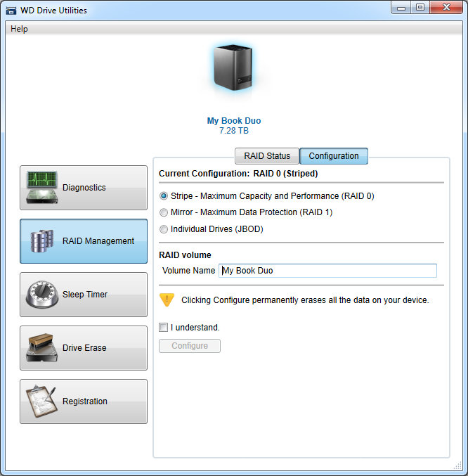This screenshot has height=476, width=468.
Task: Click the Current Configuration RAID 0 (Striped) text
Action: click(x=238, y=174)
